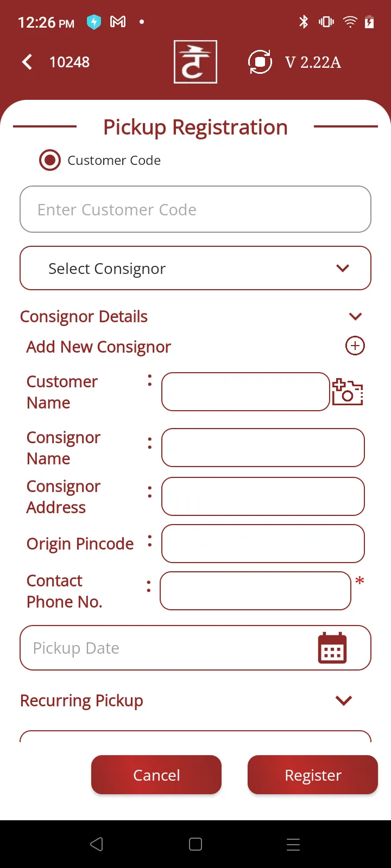
Task: Open the camera to capture customer name
Action: 347,391
